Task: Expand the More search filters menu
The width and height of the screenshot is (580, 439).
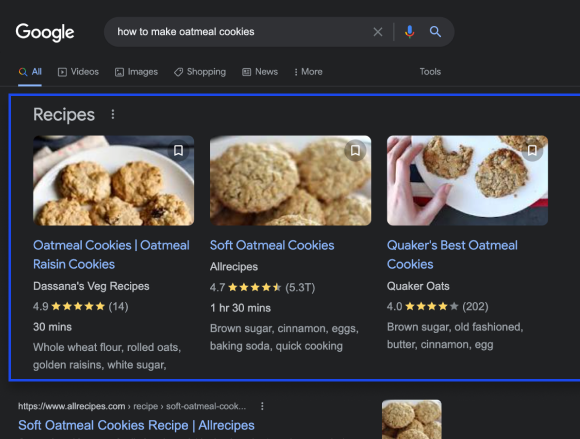Action: (x=308, y=72)
